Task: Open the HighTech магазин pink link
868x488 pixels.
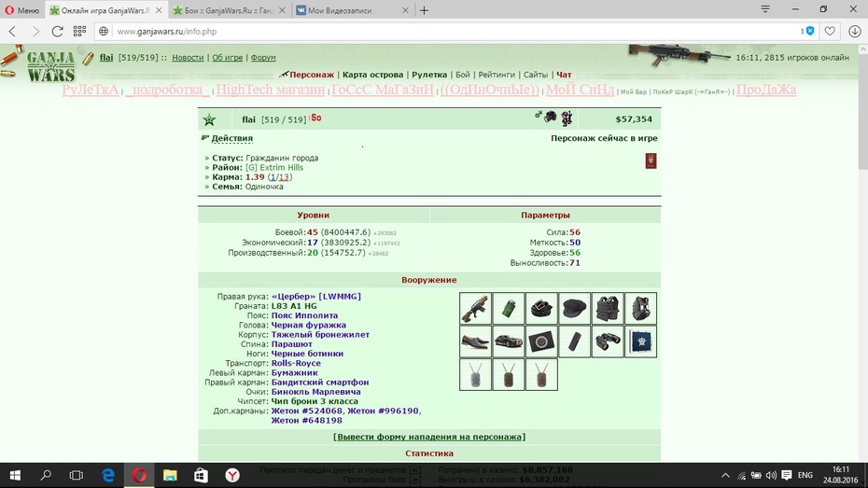Action: [270, 90]
